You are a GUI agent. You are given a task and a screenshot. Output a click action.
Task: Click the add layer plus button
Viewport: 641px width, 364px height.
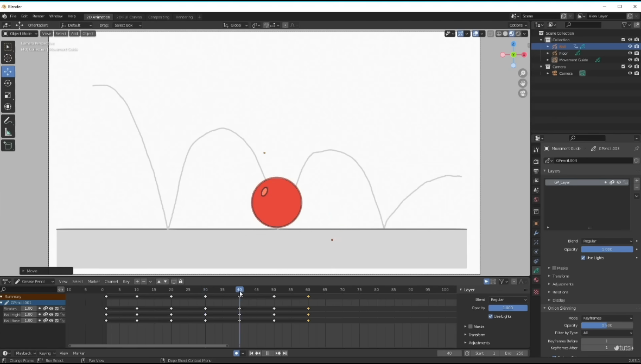coord(637,180)
